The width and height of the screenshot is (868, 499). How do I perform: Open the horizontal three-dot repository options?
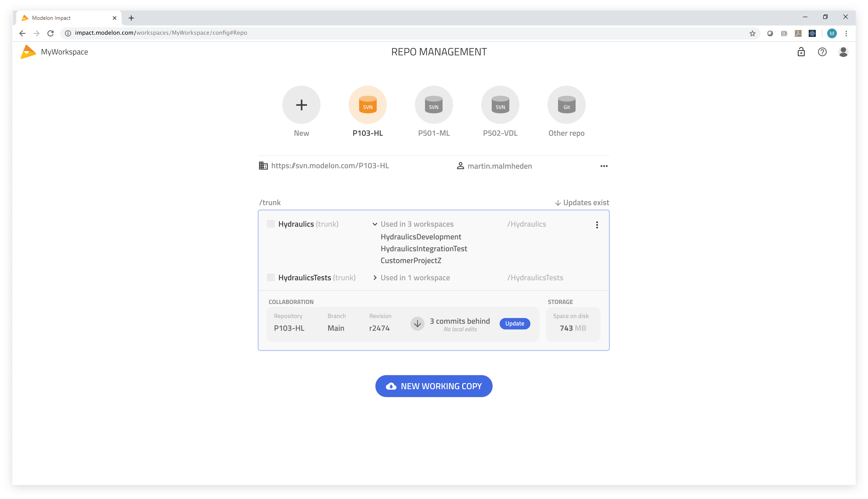[x=604, y=166]
